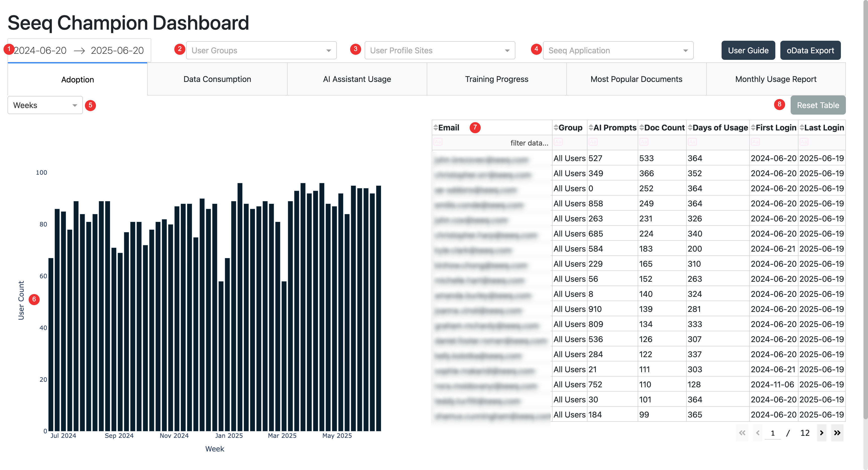Toggle case-sensitive Aa in Doc Count filter
The image size is (868, 470).
[643, 142]
